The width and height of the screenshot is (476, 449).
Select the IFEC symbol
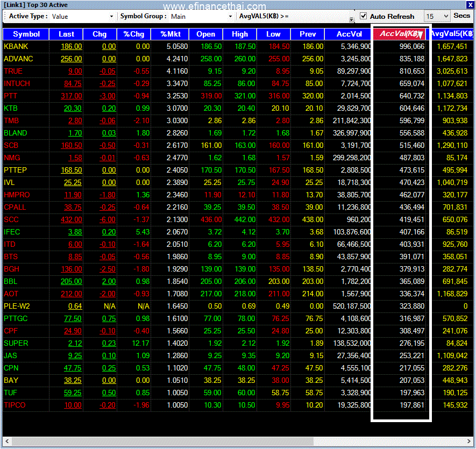pos(12,232)
